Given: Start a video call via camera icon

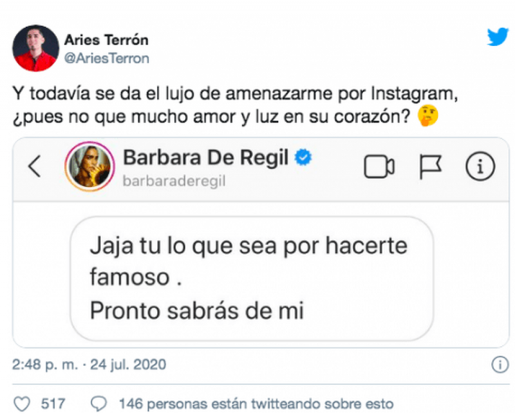Looking at the screenshot, I should pos(379,167).
